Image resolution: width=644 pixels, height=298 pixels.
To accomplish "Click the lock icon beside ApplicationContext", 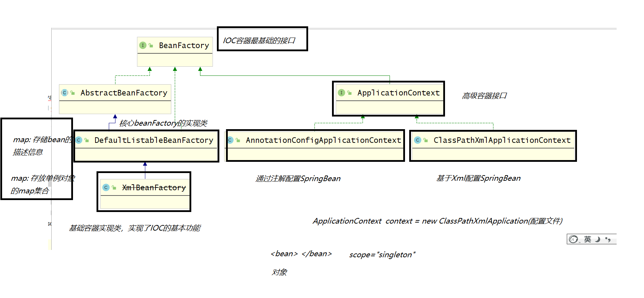I will pyautogui.click(x=350, y=93).
